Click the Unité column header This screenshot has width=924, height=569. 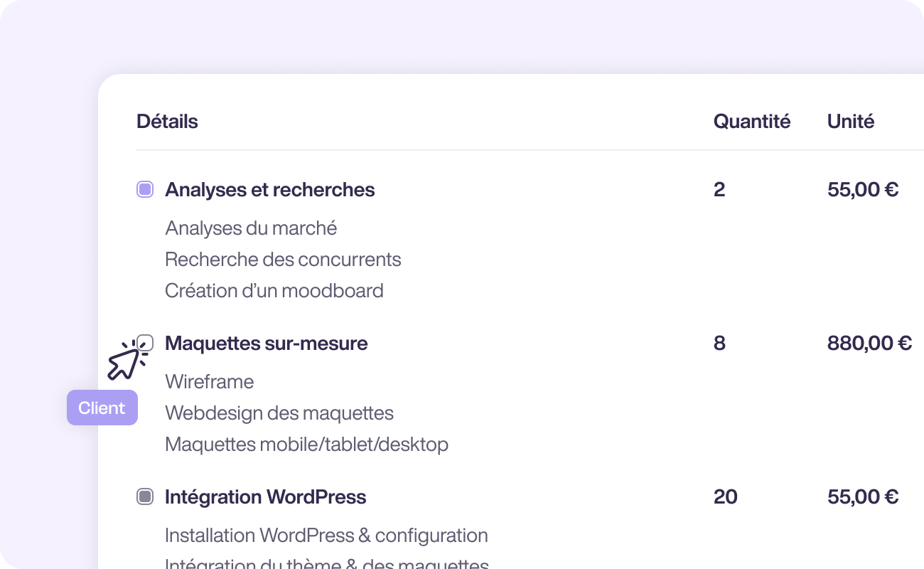pyautogui.click(x=850, y=121)
